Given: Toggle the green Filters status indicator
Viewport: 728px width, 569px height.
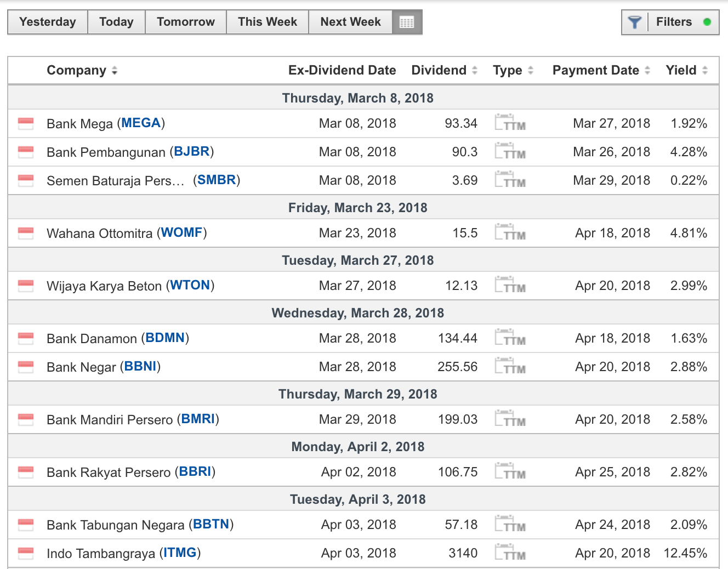Looking at the screenshot, I should click(x=707, y=22).
